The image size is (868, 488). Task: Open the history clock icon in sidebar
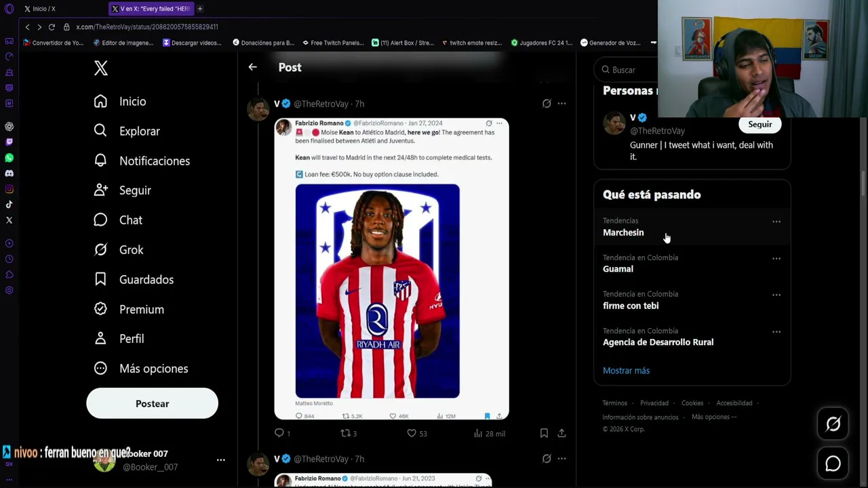click(9, 259)
